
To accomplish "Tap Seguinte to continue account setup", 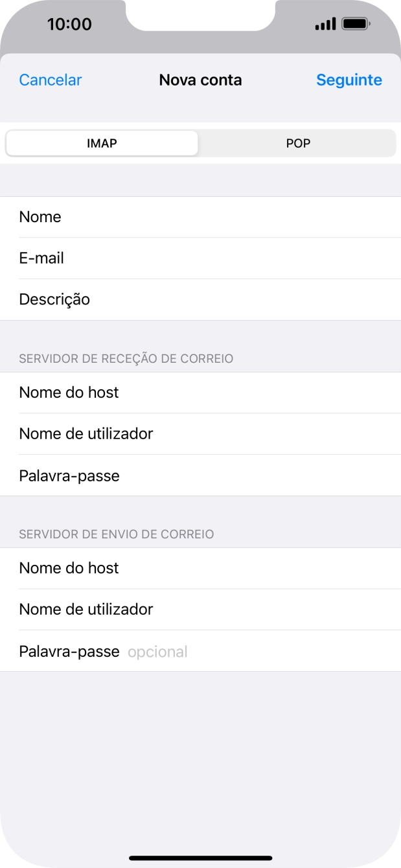I will [349, 80].
